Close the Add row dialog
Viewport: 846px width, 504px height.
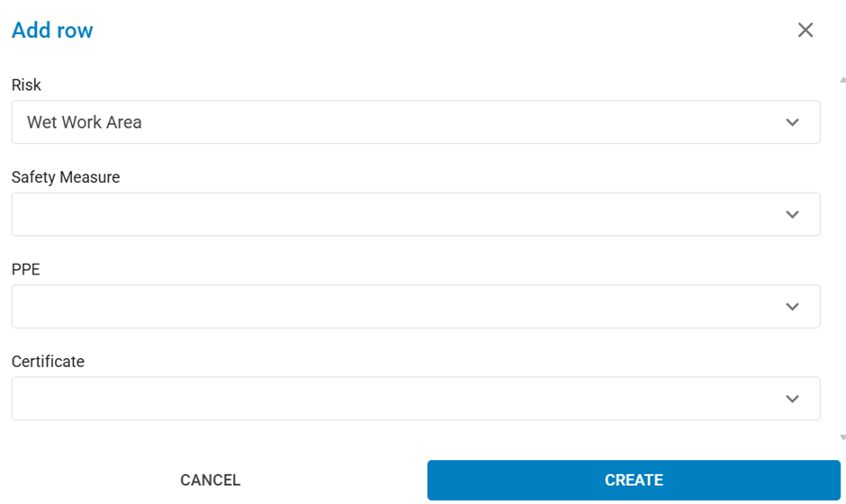(x=805, y=30)
